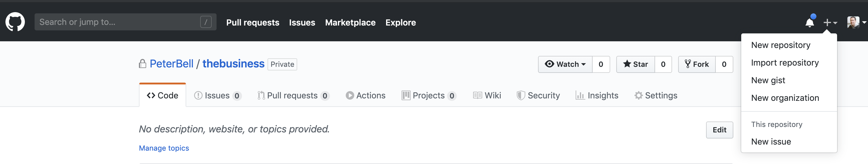Open Explore in top navigation
868x164 pixels.
pos(401,22)
